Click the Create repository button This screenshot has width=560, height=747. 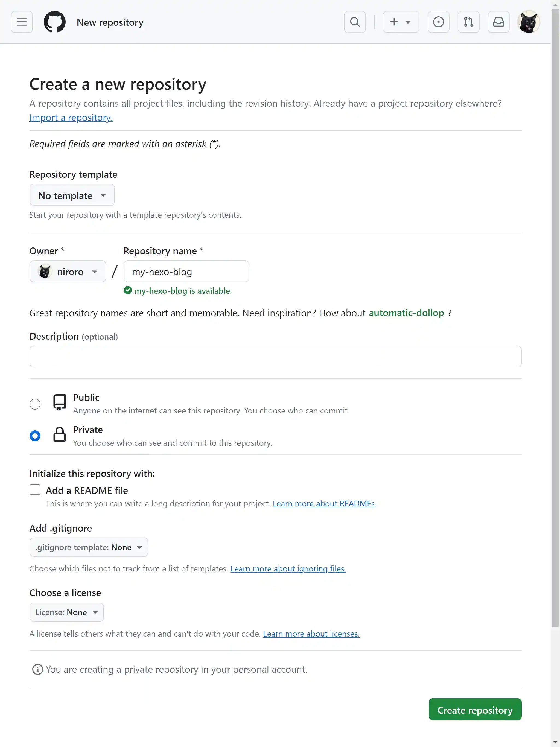[x=474, y=709]
